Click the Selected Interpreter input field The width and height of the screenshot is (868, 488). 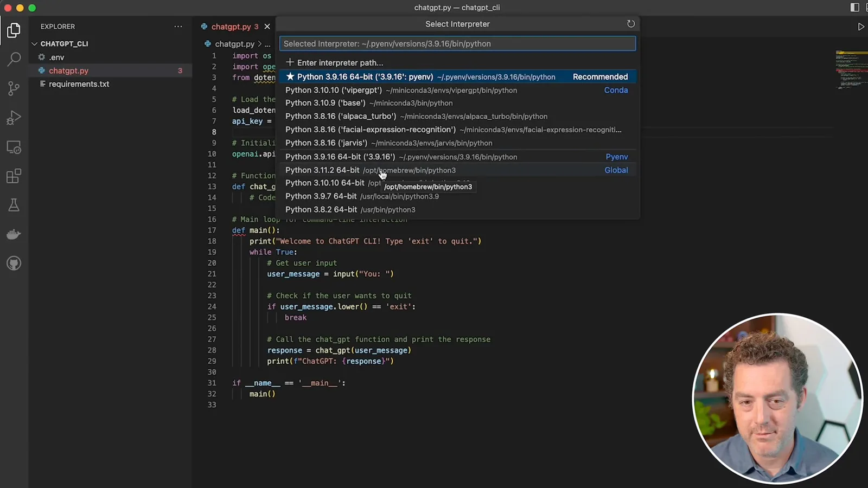click(457, 44)
